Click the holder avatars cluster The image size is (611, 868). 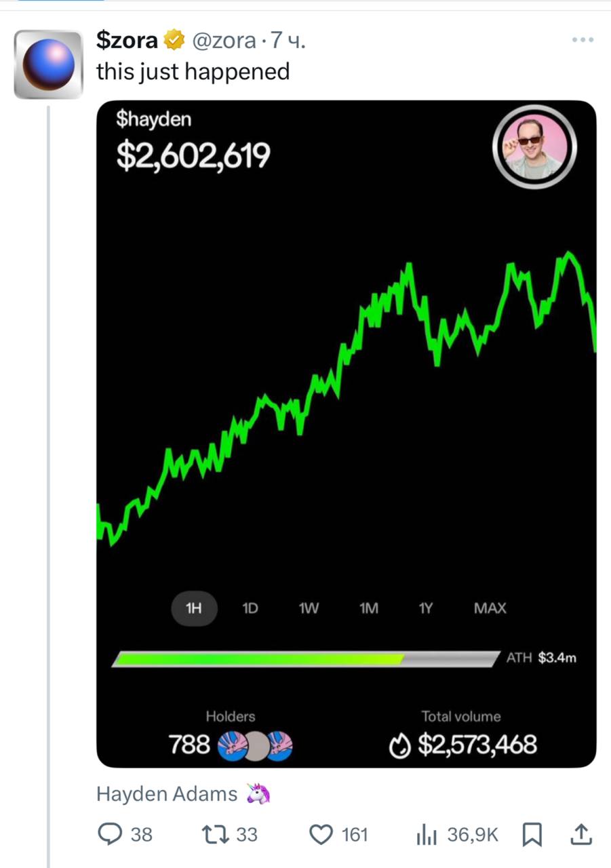256,745
